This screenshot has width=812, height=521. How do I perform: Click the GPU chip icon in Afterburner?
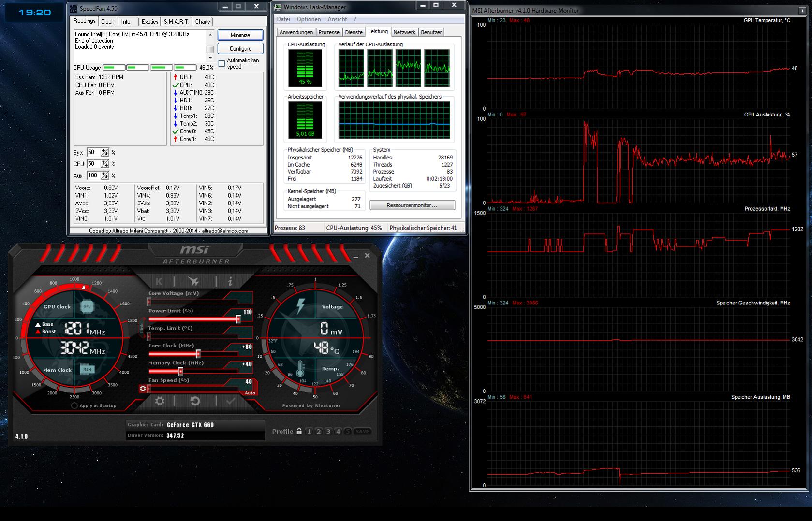point(87,306)
